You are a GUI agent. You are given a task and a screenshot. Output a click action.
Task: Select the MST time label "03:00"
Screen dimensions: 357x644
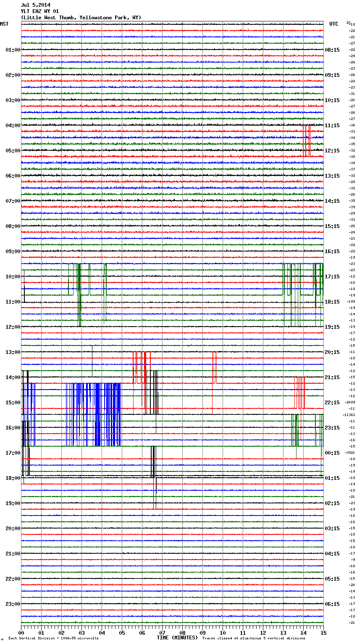[13, 100]
